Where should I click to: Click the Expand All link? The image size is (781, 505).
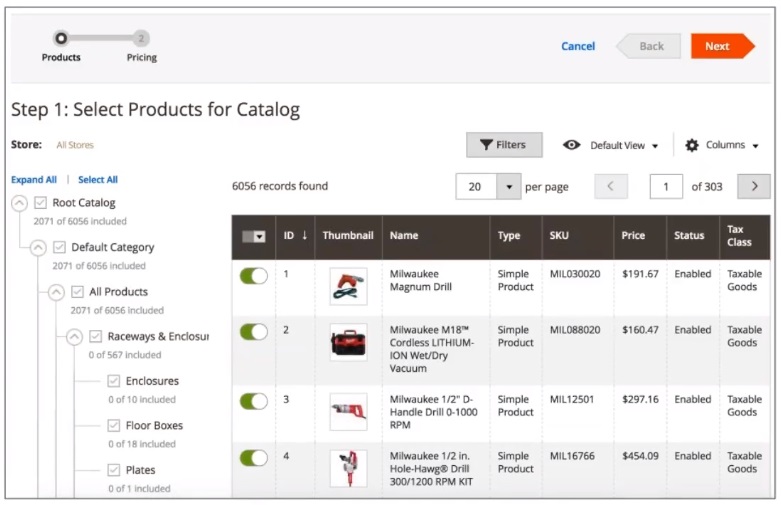(x=34, y=179)
